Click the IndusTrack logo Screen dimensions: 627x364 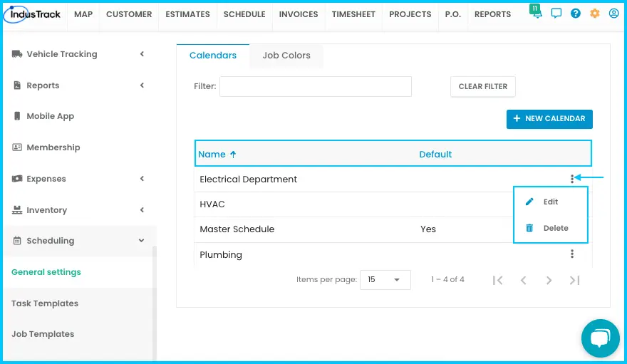pyautogui.click(x=32, y=14)
